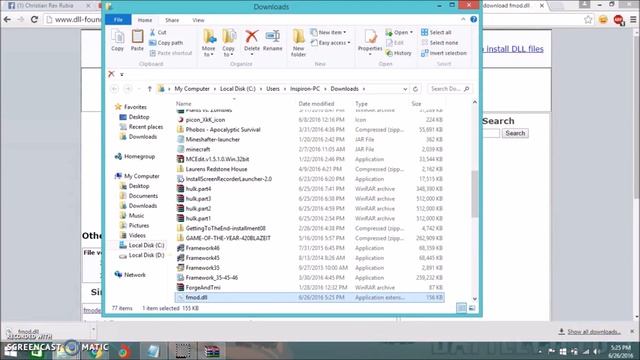This screenshot has width=640, height=360.
Task: Click the Copy icon in the ribbon
Action: (x=118, y=40)
